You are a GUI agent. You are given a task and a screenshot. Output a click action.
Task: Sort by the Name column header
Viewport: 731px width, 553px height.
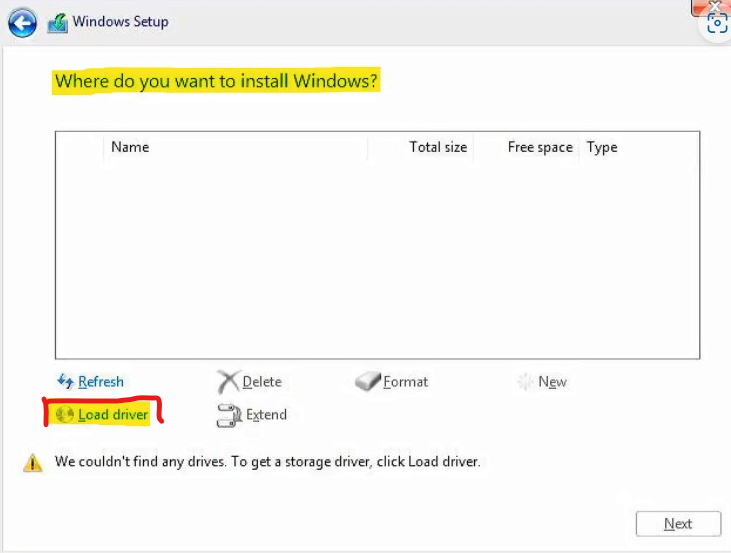point(130,147)
